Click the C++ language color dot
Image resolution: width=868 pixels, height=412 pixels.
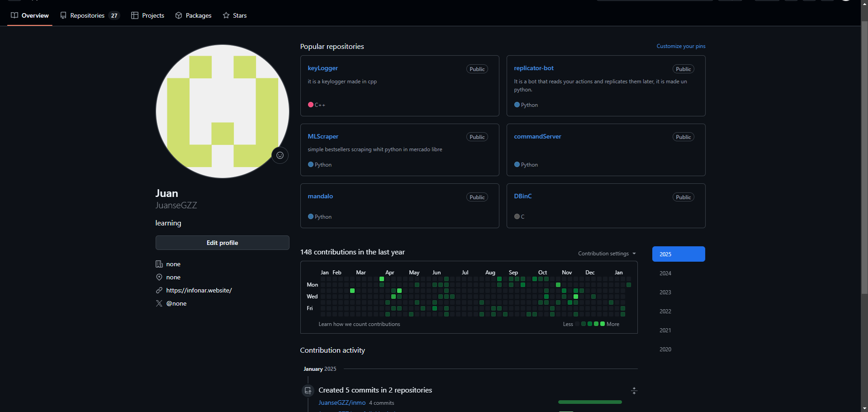pos(311,105)
